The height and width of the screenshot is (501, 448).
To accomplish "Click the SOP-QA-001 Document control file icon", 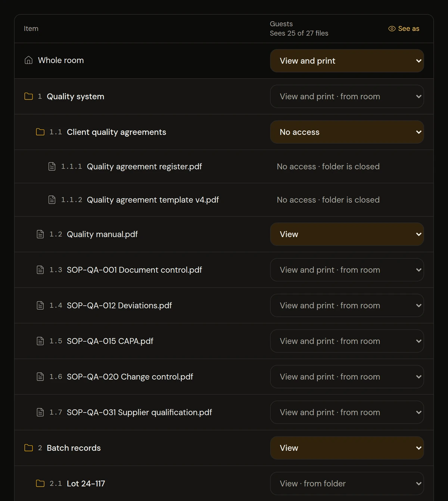I will point(40,270).
